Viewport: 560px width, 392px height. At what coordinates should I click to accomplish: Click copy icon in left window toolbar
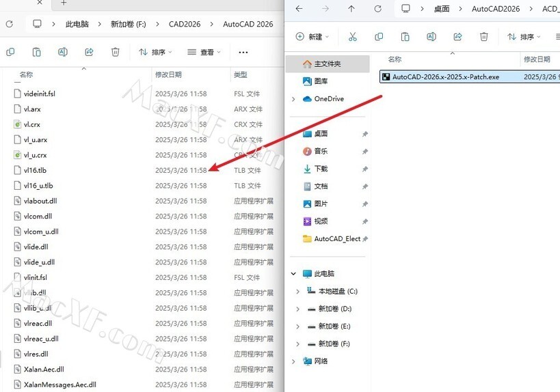point(10,52)
